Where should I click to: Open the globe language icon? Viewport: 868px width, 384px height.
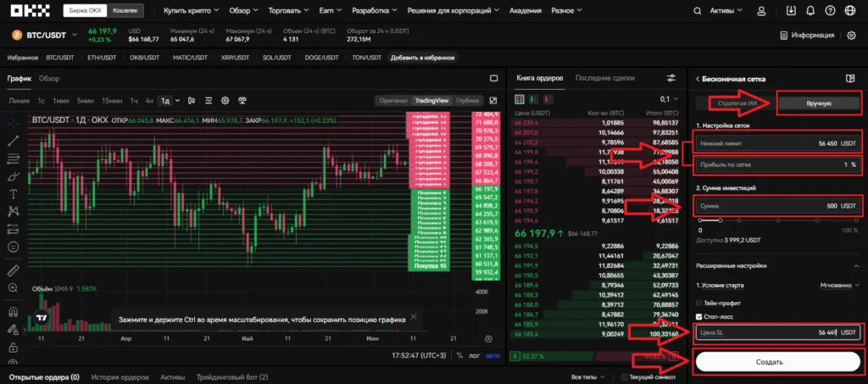(x=849, y=10)
